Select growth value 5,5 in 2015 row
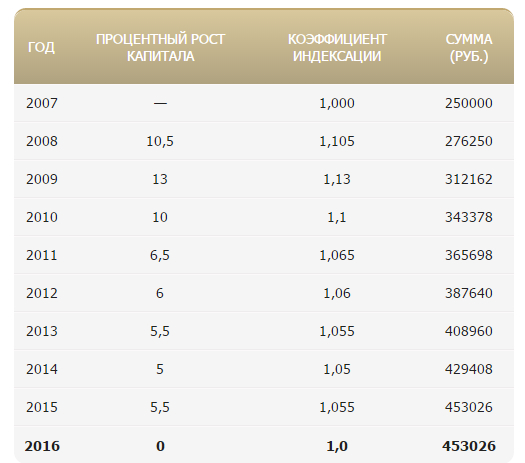Image resolution: width=525 pixels, height=463 pixels. pyautogui.click(x=160, y=407)
